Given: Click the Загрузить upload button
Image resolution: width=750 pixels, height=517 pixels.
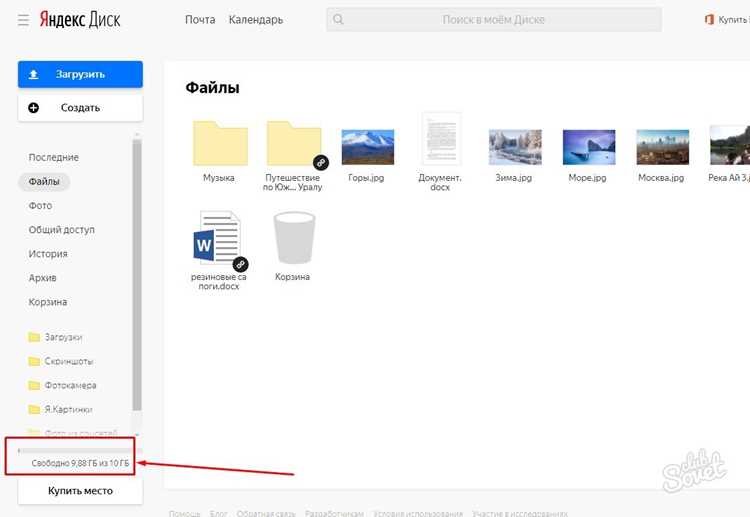Looking at the screenshot, I should 80,74.
